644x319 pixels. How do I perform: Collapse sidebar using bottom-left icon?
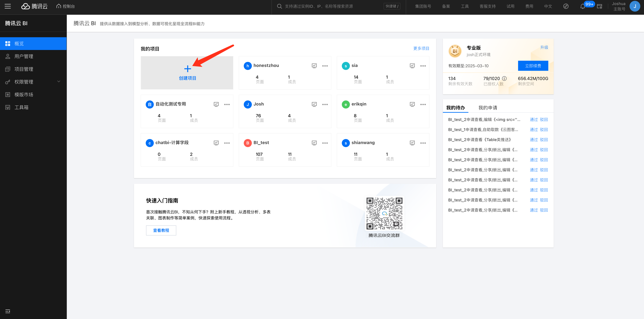(8, 311)
